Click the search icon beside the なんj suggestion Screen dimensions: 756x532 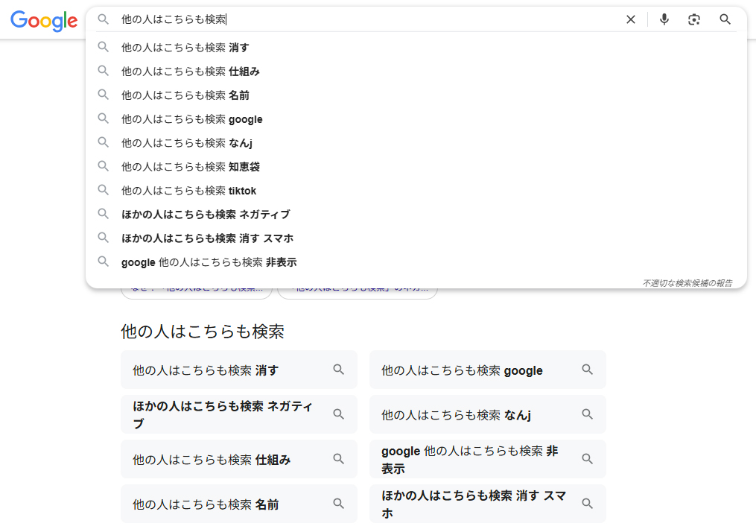(104, 142)
